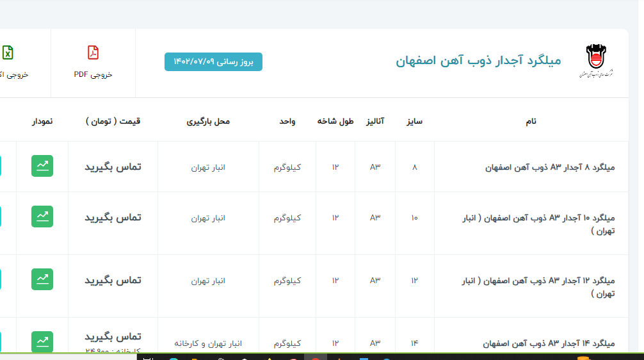This screenshot has width=644, height=360.
Task: Click تماس بگیرید for size 8 rebar
Action: pos(113,167)
